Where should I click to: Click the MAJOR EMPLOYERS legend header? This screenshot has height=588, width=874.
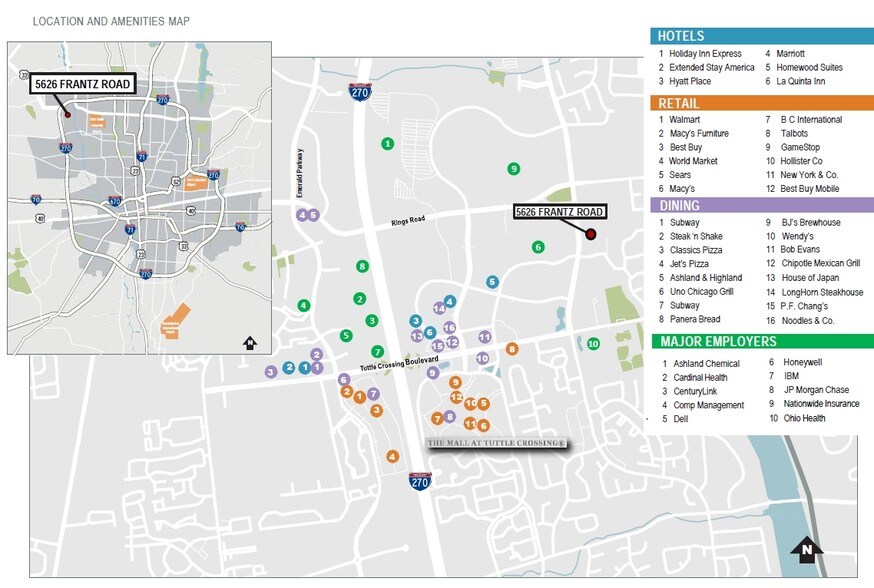click(x=761, y=342)
